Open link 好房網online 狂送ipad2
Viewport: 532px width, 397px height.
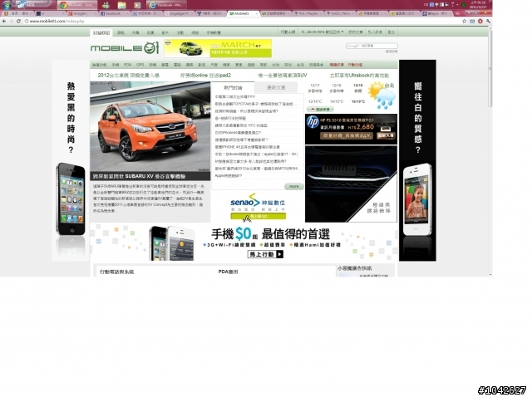tap(205, 76)
